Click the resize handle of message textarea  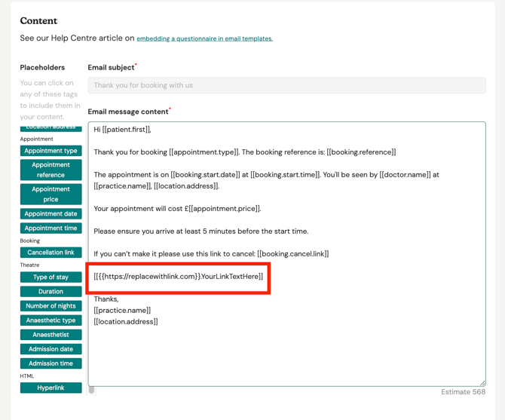482,382
